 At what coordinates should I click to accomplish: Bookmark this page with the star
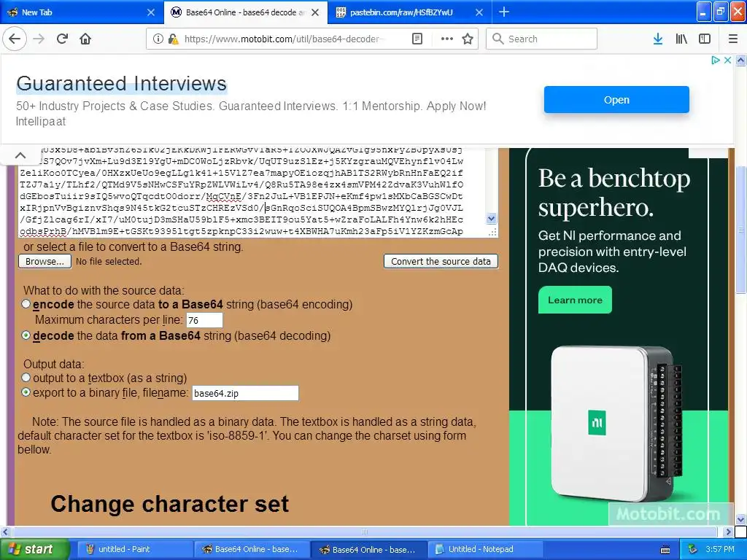468,39
